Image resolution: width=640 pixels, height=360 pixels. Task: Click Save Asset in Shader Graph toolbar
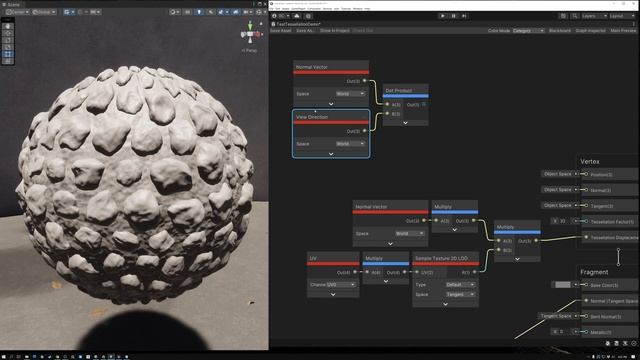tap(280, 31)
